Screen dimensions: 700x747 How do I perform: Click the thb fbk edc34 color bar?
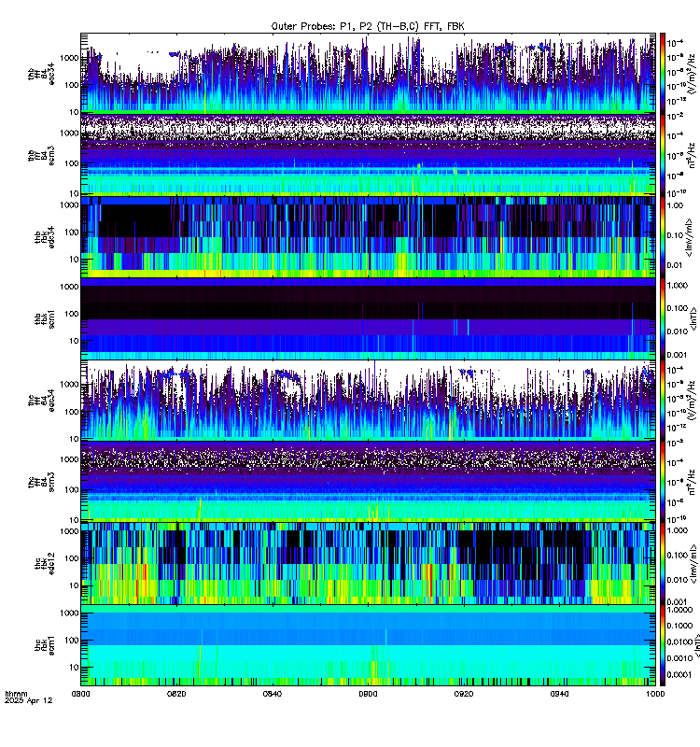[x=663, y=237]
